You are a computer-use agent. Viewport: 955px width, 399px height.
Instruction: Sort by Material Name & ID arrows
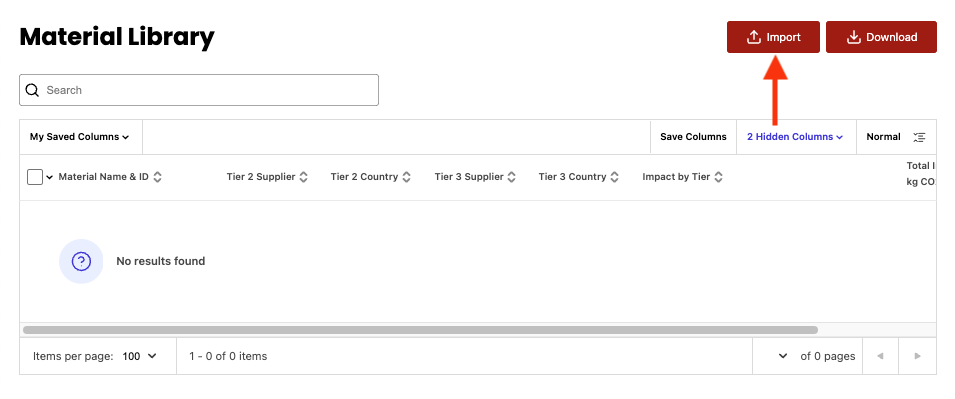(157, 177)
